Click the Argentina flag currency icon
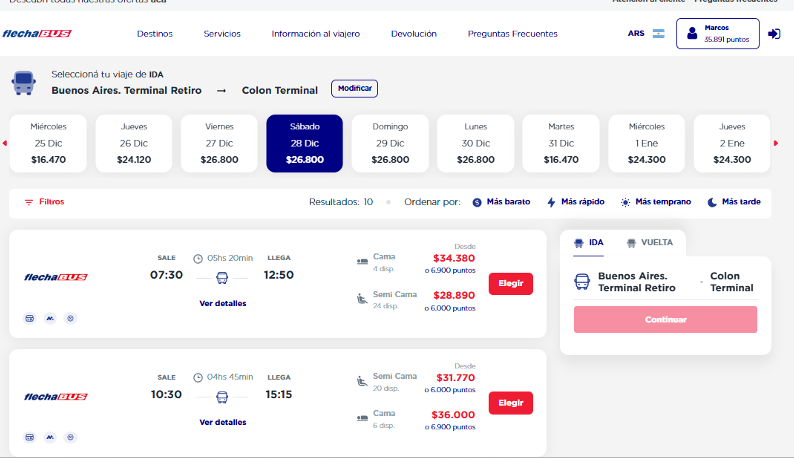The width and height of the screenshot is (794, 458). click(659, 33)
